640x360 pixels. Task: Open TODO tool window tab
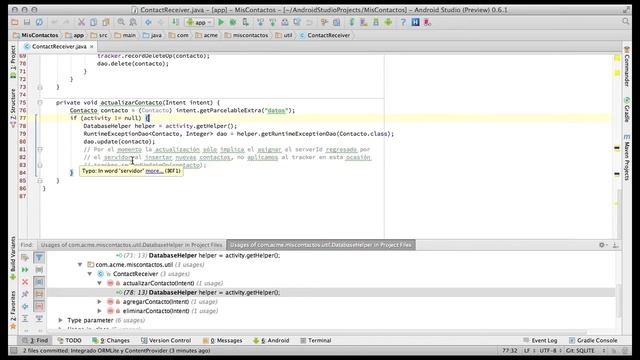tap(69, 340)
